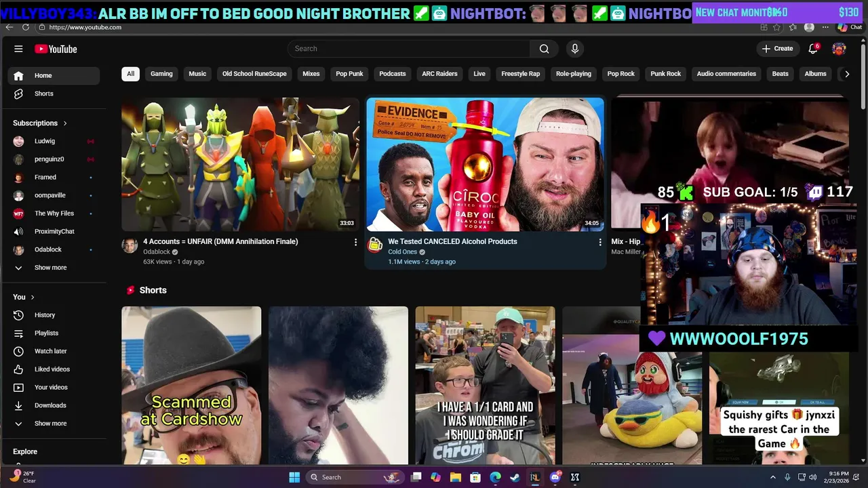
Task: Open the Framed subscription channel
Action: (x=54, y=178)
